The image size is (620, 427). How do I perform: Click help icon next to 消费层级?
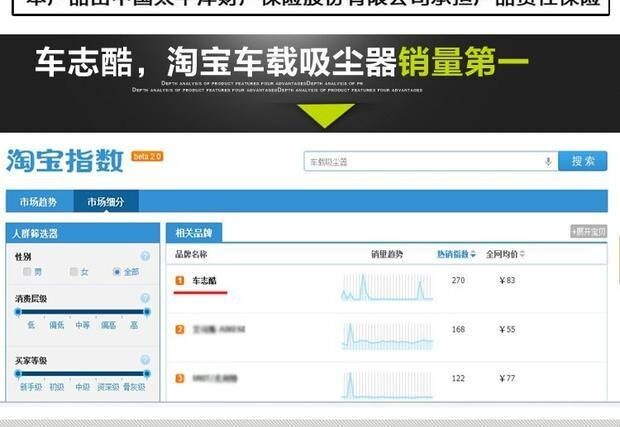click(x=145, y=298)
